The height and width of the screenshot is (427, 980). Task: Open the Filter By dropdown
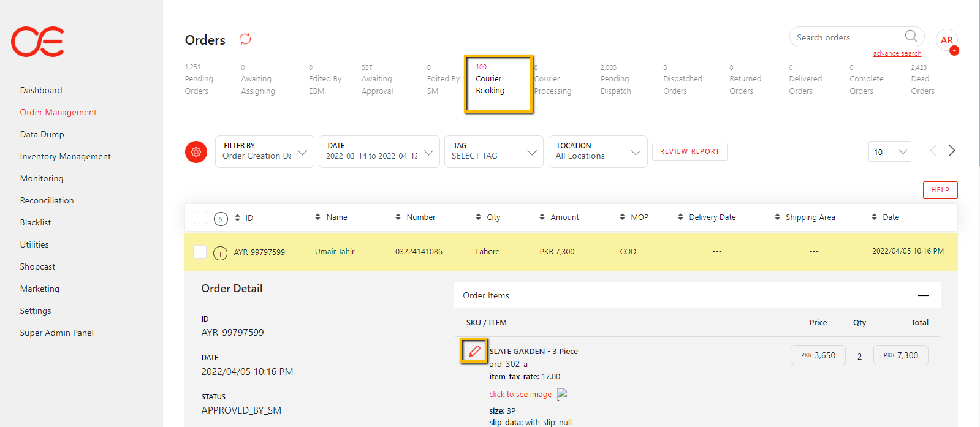click(264, 151)
